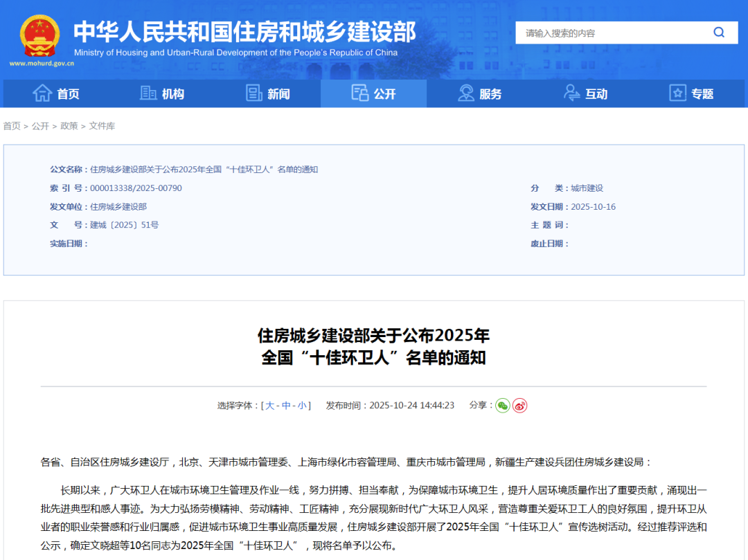Click the person-arrows icon beside 互动
Viewport: 748px width, 560px height.
coord(571,93)
